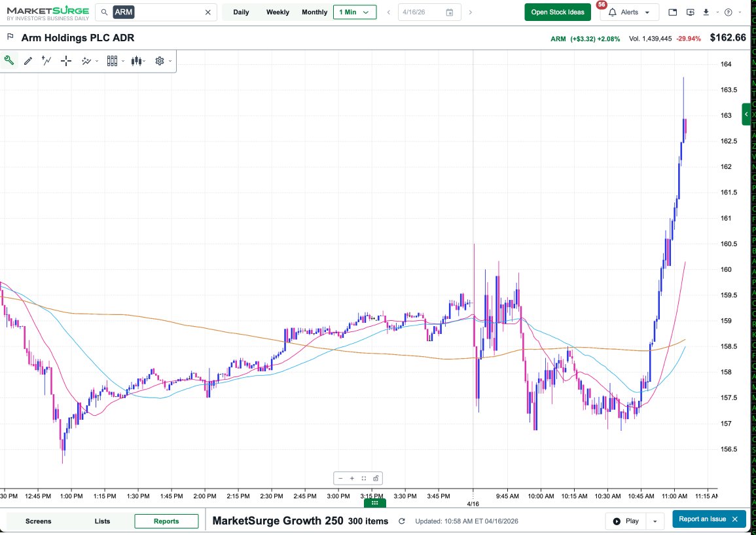Click the download icon
The image size is (756, 535).
[706, 12]
